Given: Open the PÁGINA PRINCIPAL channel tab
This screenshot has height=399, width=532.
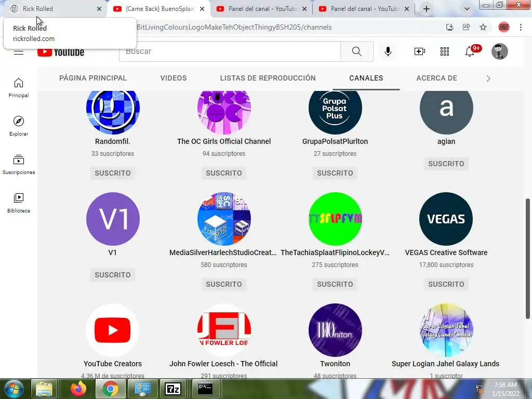Looking at the screenshot, I should click(x=93, y=78).
